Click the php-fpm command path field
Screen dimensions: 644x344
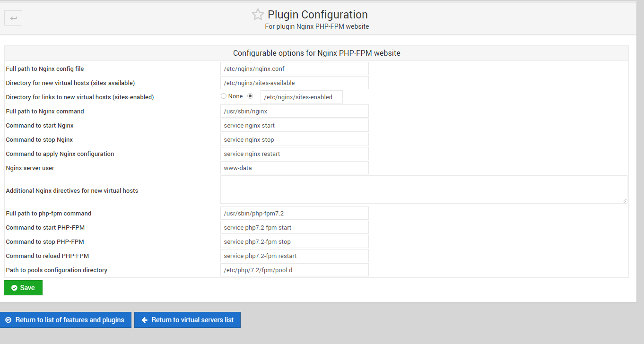pyautogui.click(x=294, y=213)
